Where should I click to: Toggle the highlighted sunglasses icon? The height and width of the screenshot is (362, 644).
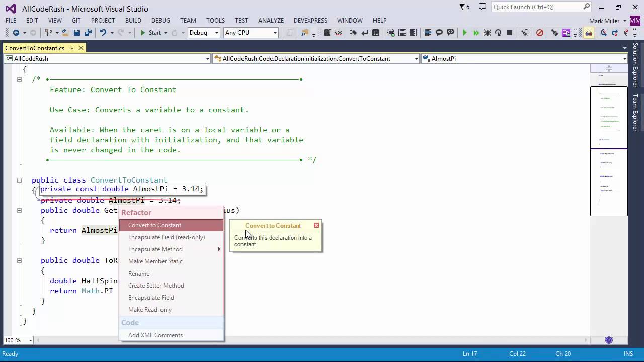(x=589, y=33)
